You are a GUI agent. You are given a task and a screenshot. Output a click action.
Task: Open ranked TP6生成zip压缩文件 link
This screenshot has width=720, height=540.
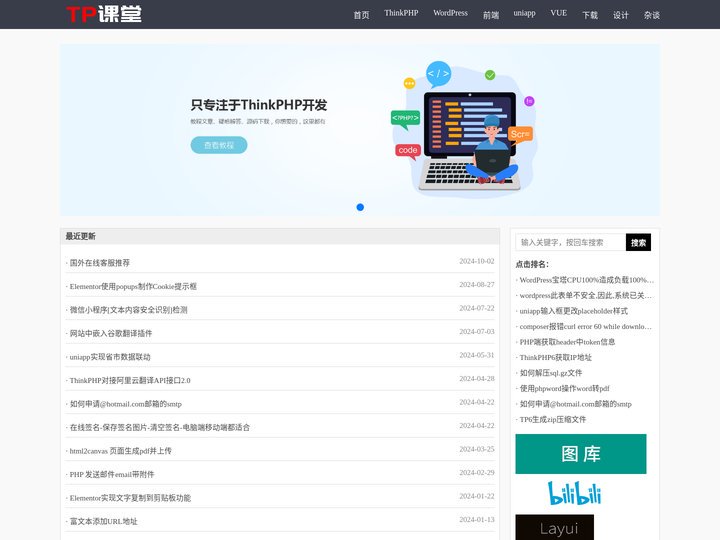click(x=553, y=419)
